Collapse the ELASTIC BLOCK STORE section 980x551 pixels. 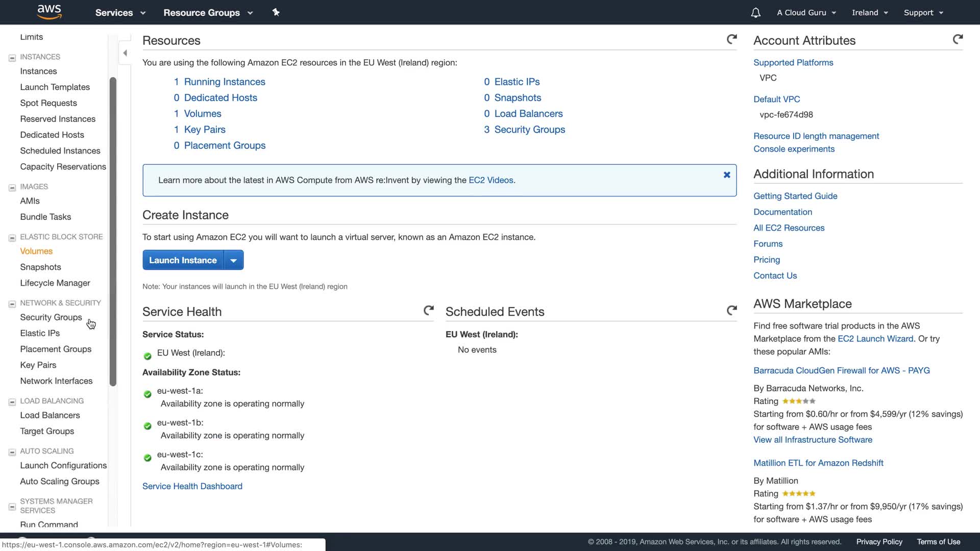tap(12, 238)
